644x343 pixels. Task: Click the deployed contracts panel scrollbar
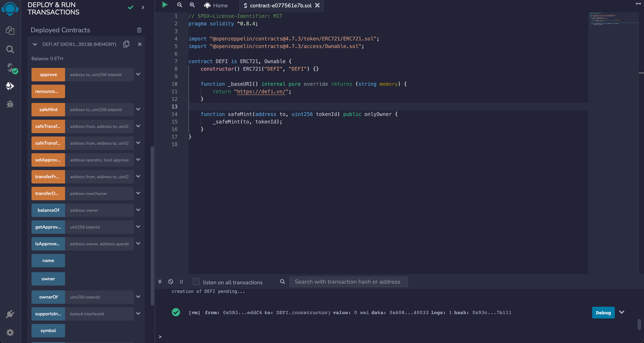[x=152, y=225]
